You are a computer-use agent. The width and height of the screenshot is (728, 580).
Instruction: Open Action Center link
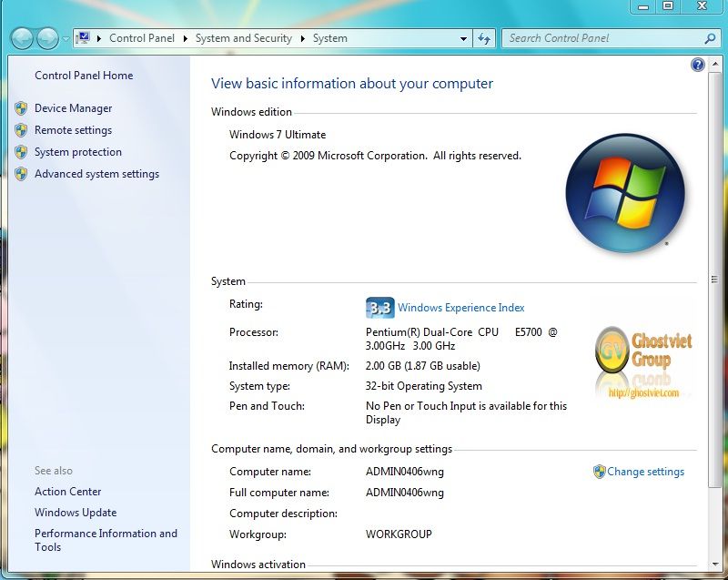[67, 492]
